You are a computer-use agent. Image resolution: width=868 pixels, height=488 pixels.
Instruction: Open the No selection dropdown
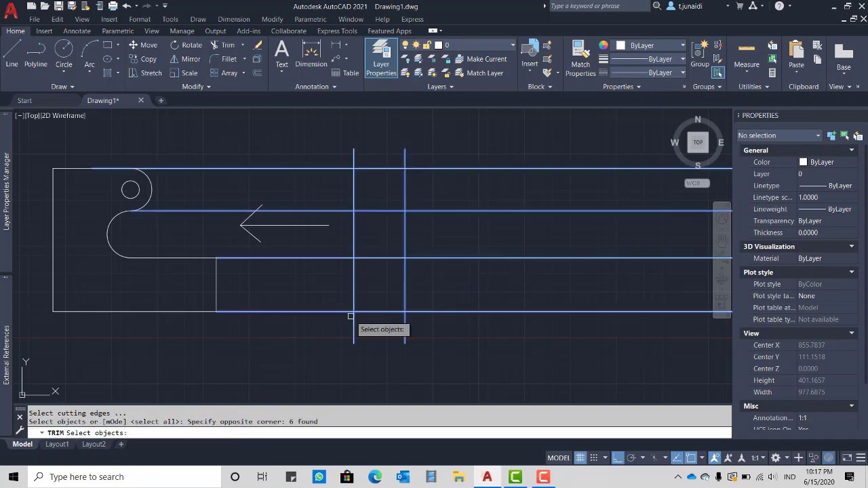(x=779, y=136)
